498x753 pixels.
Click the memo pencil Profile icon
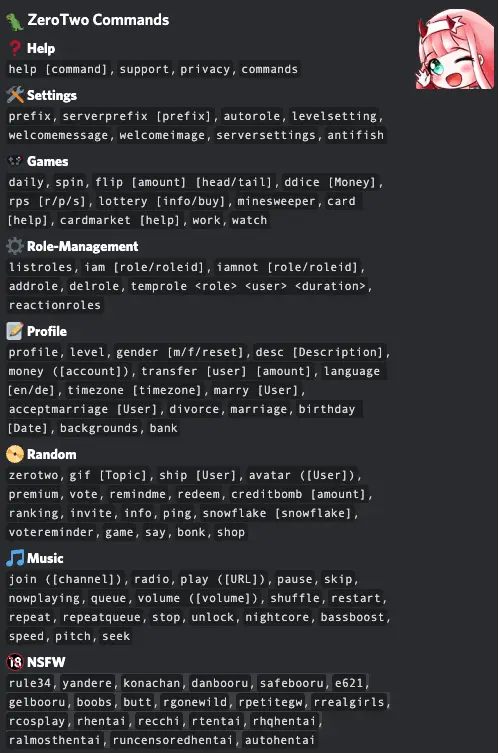tap(15, 331)
